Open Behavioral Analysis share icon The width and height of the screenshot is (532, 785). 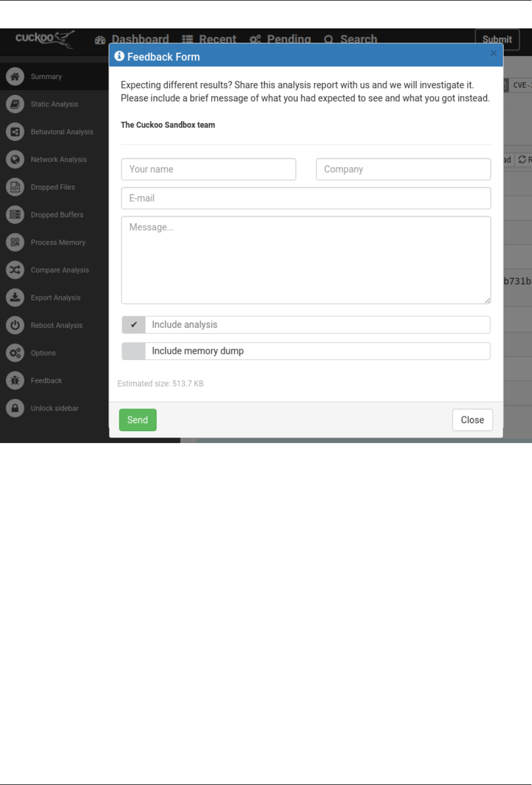tap(15, 132)
